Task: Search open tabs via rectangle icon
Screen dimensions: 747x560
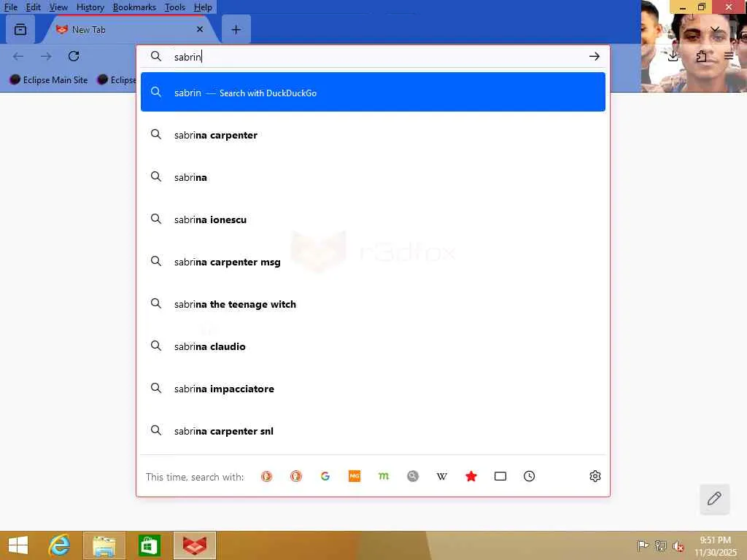Action: [500, 476]
